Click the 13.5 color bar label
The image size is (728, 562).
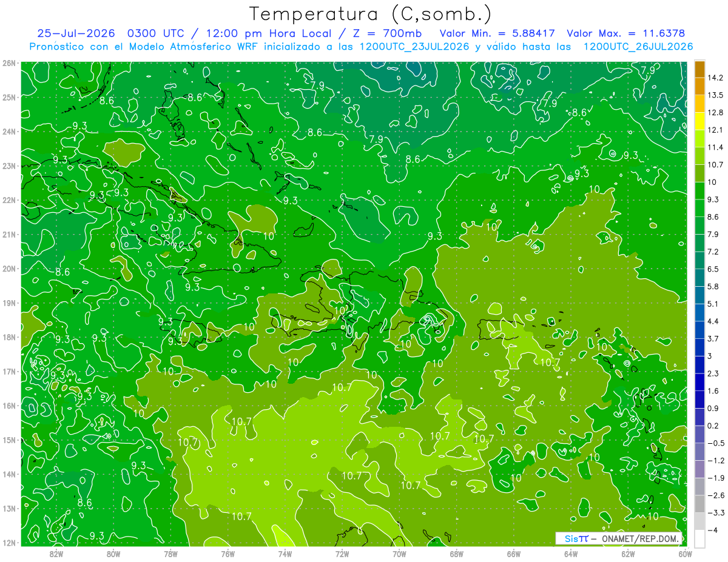715,95
